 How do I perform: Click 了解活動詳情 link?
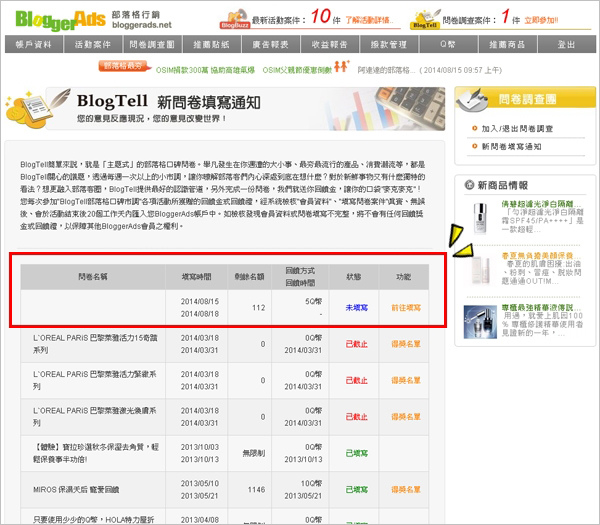[369, 20]
